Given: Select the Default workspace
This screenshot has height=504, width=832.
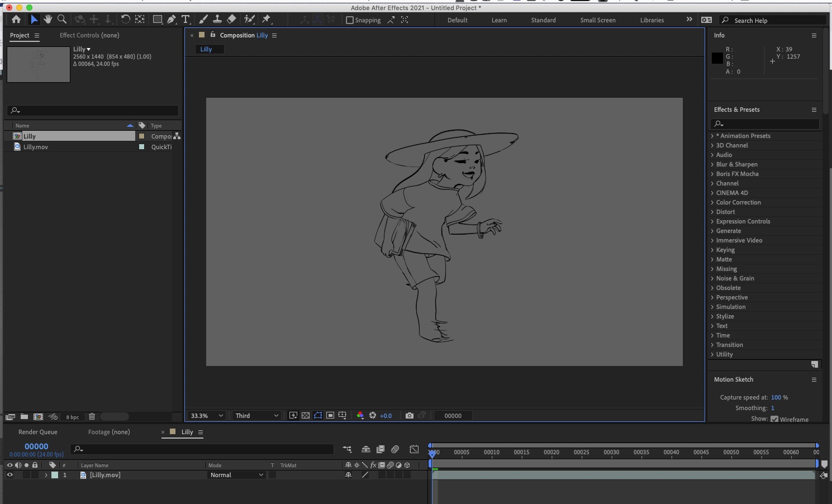Looking at the screenshot, I should [458, 20].
